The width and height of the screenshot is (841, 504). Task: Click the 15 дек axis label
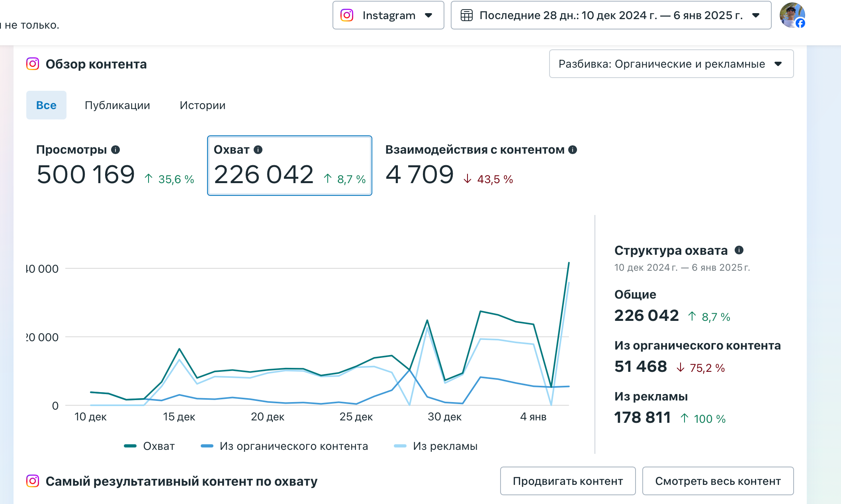tap(179, 417)
